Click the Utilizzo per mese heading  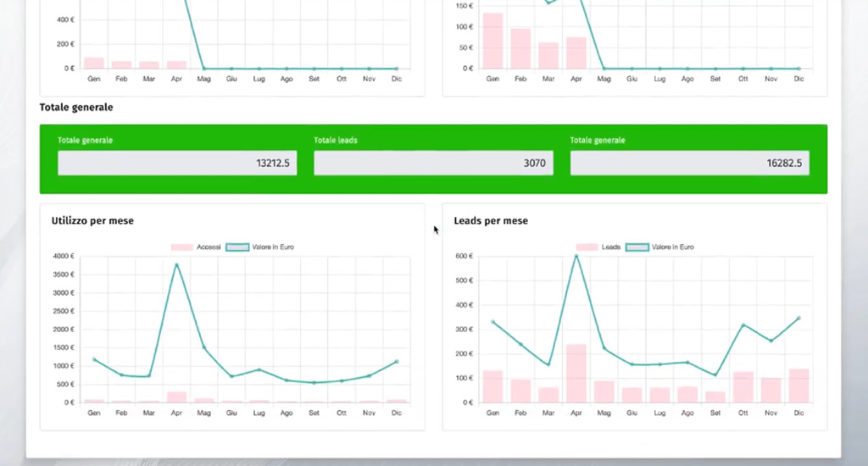(92, 221)
